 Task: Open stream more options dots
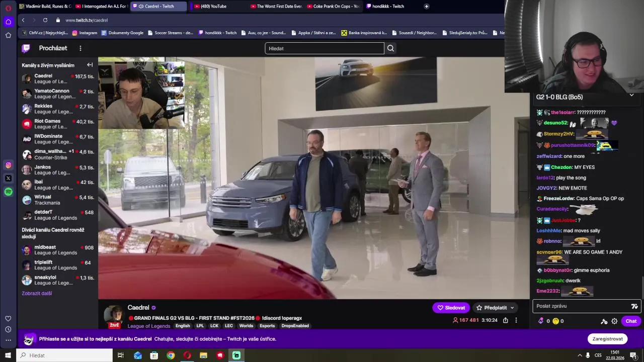516,320
